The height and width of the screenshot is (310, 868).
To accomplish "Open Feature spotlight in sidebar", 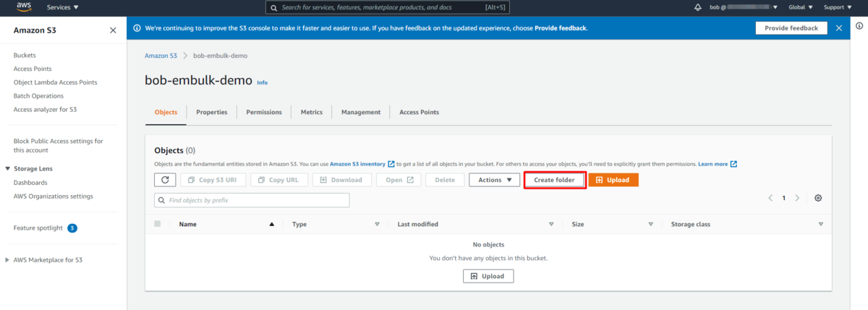I will click(38, 228).
